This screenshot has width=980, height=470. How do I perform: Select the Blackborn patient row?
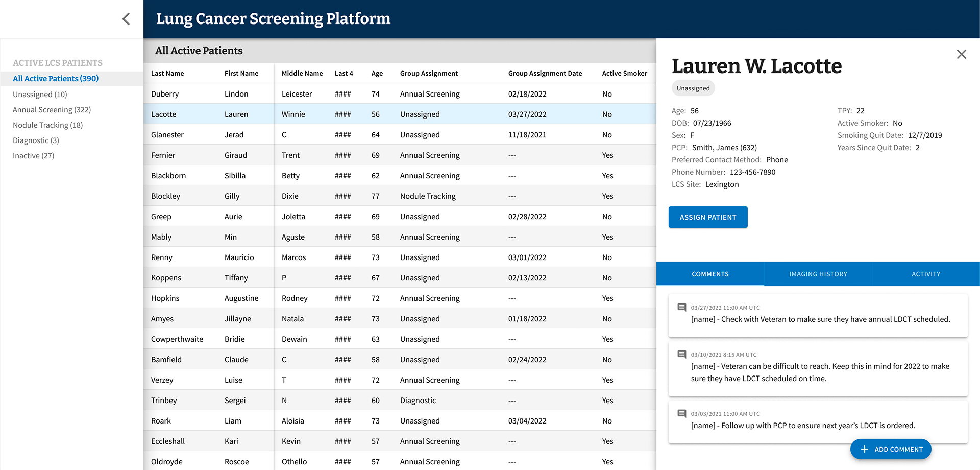point(400,175)
